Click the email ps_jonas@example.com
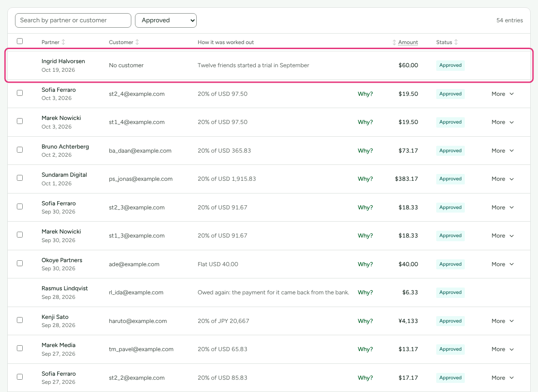This screenshot has height=392, width=538. pos(141,179)
